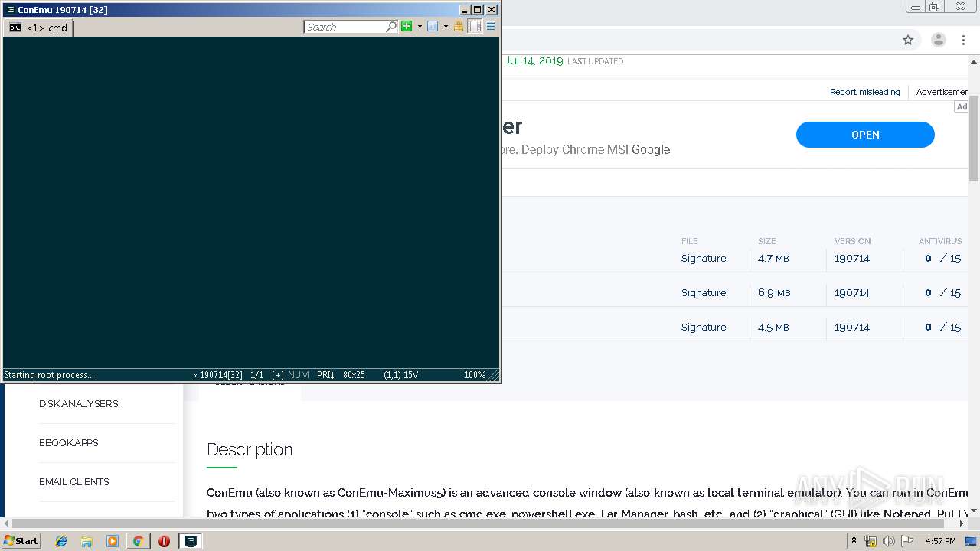Open the Windows Start button
Image resolution: width=980 pixels, height=551 pixels.
point(21,540)
